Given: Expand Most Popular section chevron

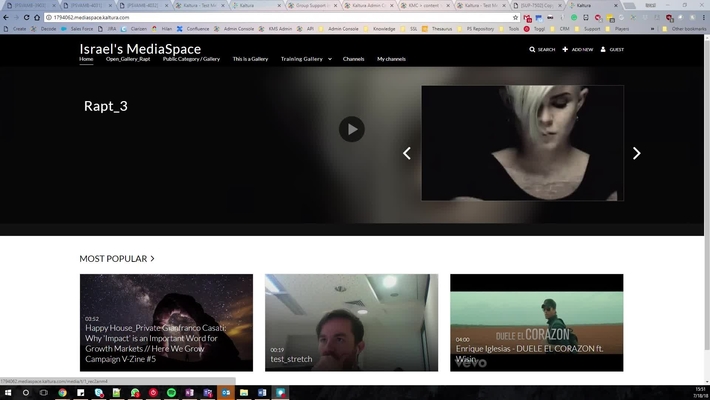Looking at the screenshot, I should [x=152, y=259].
